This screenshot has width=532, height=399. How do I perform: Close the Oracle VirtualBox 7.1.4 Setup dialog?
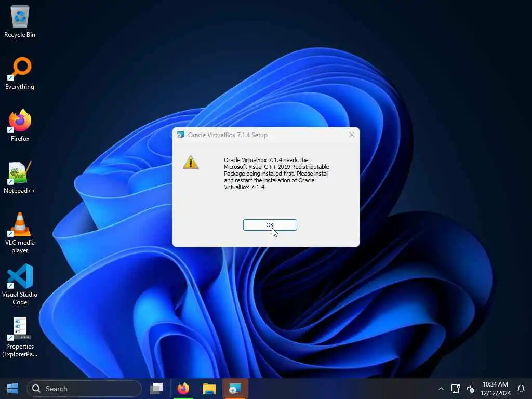[352, 135]
